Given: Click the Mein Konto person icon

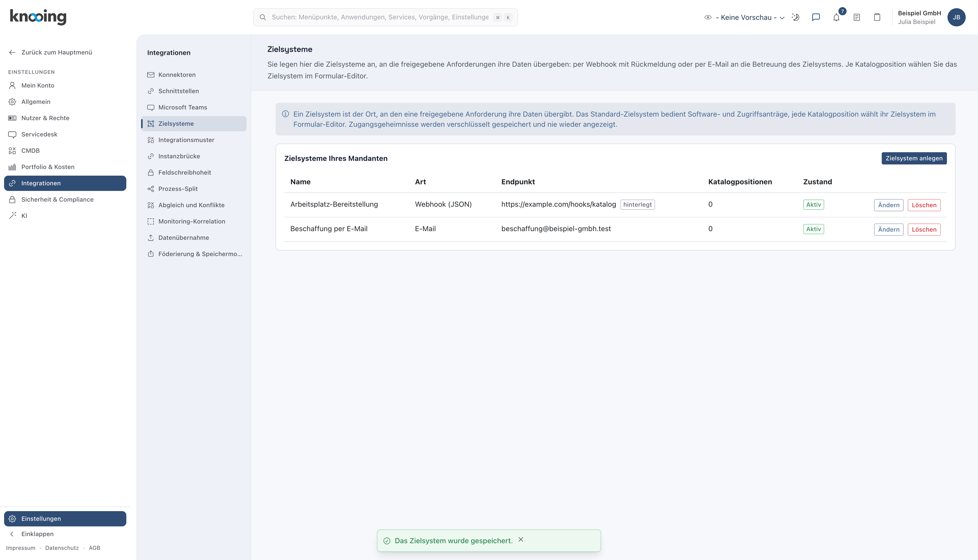Looking at the screenshot, I should click(x=12, y=85).
